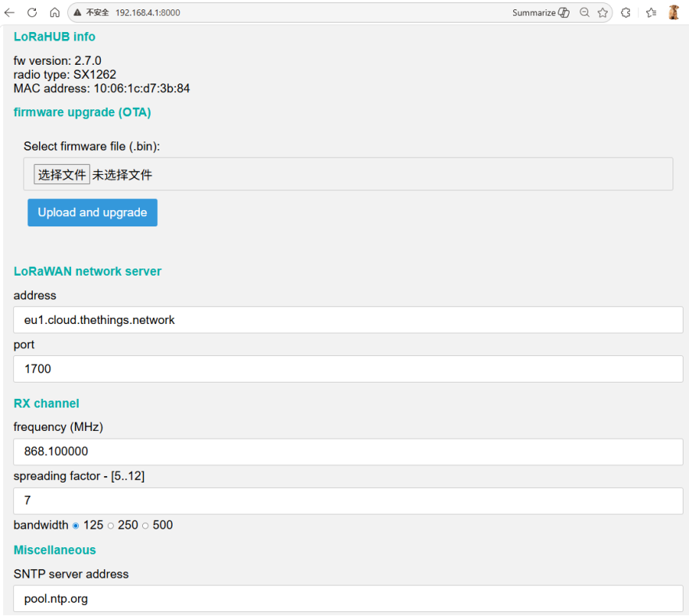Click the SNTP server address field

(x=348, y=599)
